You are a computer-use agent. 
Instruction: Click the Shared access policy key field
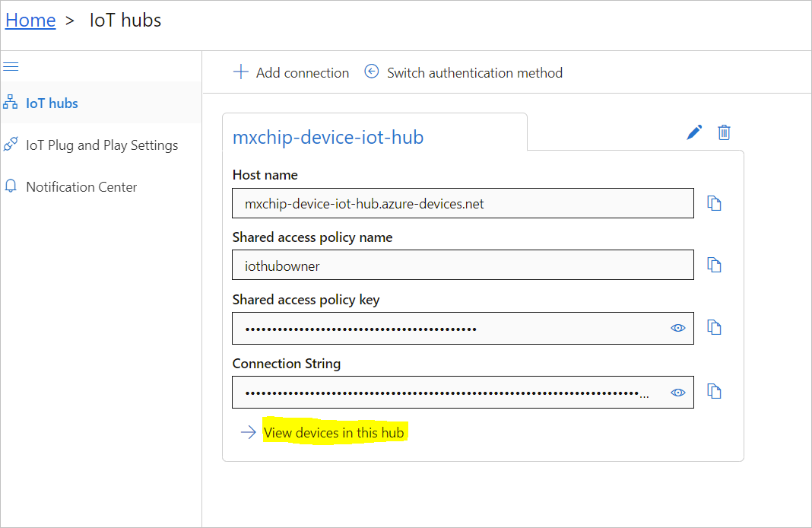click(x=463, y=328)
